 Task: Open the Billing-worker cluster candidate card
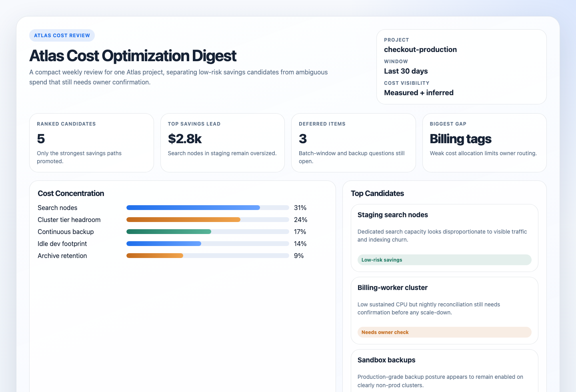[x=444, y=310]
